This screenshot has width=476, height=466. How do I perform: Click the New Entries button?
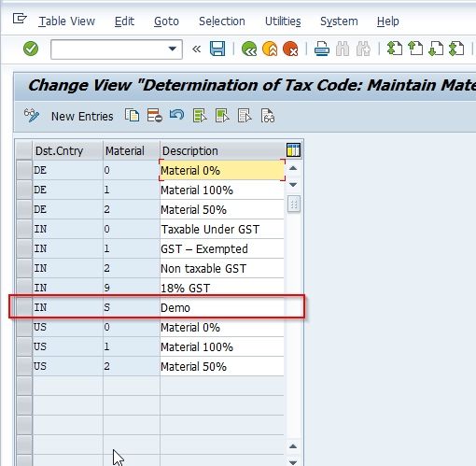tap(82, 116)
